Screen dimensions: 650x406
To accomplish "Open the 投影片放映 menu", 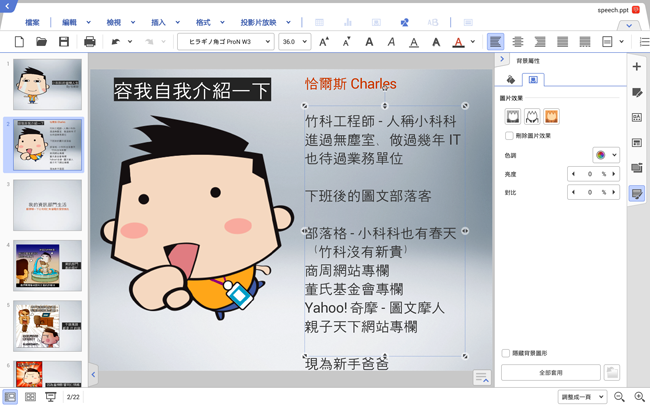I will [264, 21].
